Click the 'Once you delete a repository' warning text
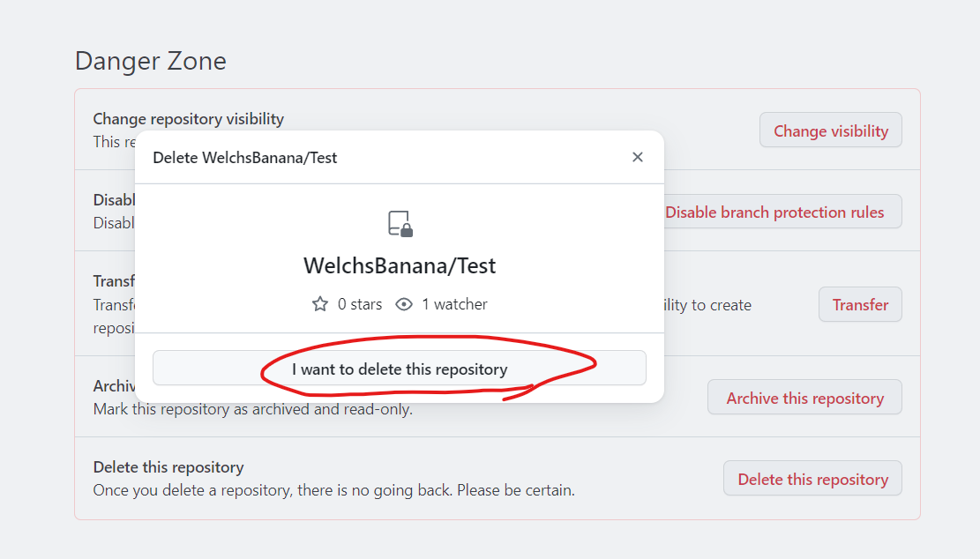This screenshot has width=980, height=559. [333, 490]
